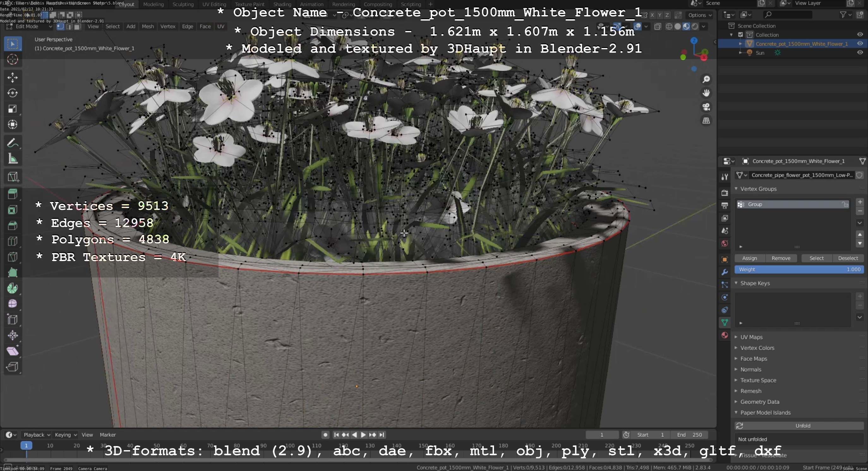Click frame 1 marker on timeline
This screenshot has width=868, height=471.
26,445
